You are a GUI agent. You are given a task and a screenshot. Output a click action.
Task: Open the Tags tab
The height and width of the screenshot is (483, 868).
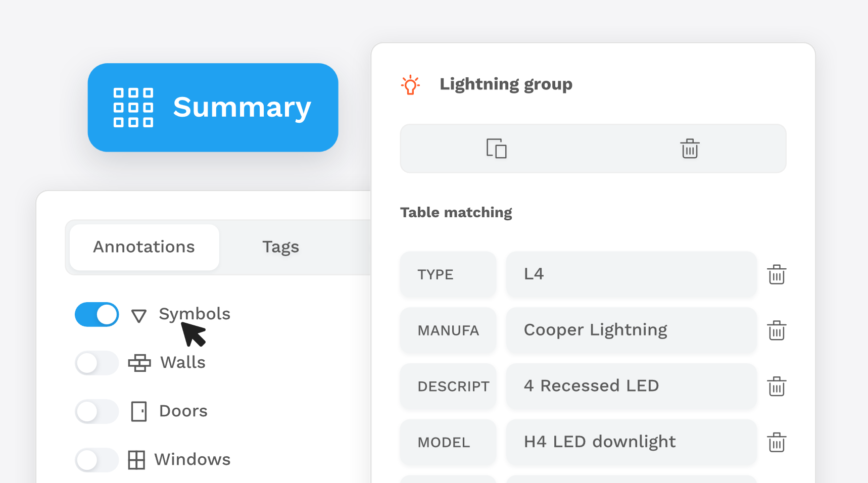pos(280,247)
